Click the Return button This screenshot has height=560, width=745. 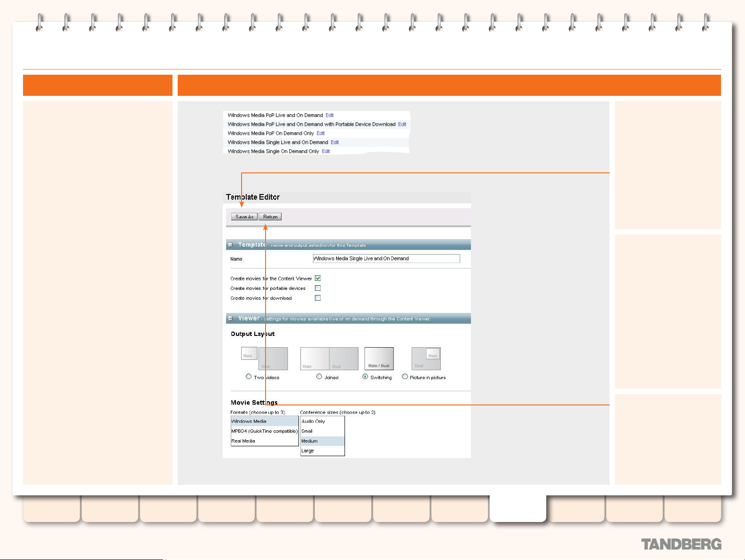tap(270, 217)
